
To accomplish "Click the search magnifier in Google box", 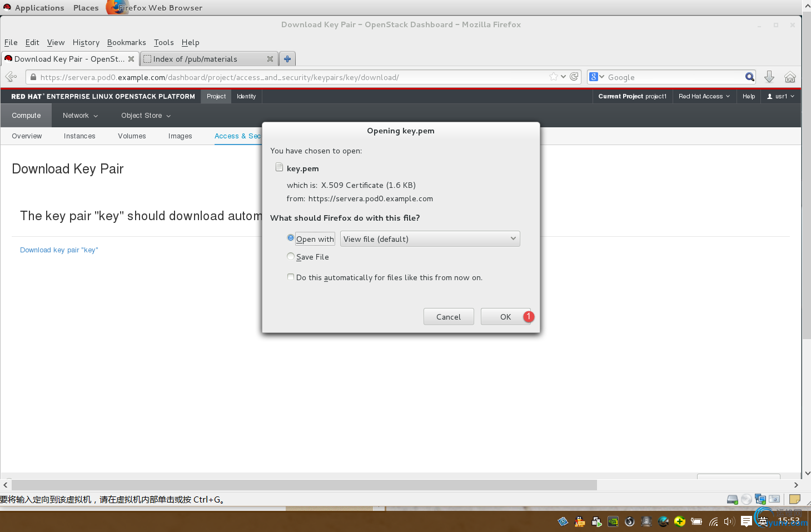I will point(750,77).
